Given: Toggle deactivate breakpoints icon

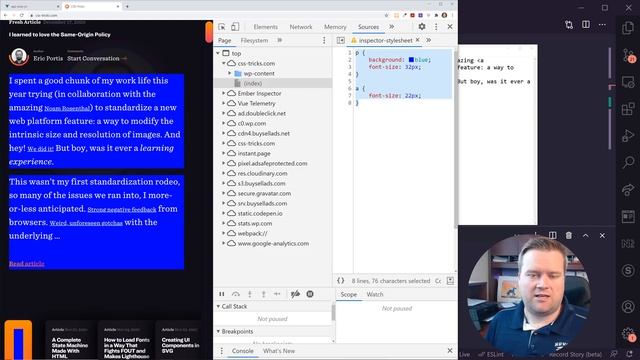Looking at the screenshot, I should coord(296,294).
